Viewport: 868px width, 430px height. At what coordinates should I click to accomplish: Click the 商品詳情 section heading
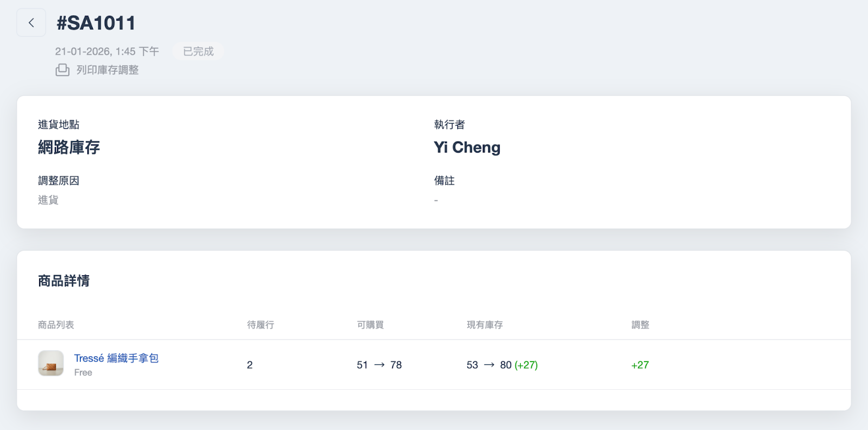click(x=64, y=281)
